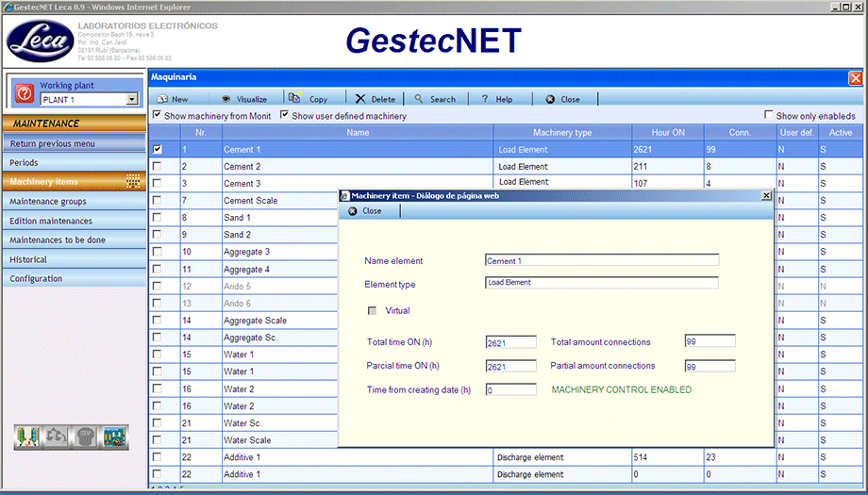Screen dimensions: 868x495
Task: Check the Sand 1 row checkbox
Action: 158,218
